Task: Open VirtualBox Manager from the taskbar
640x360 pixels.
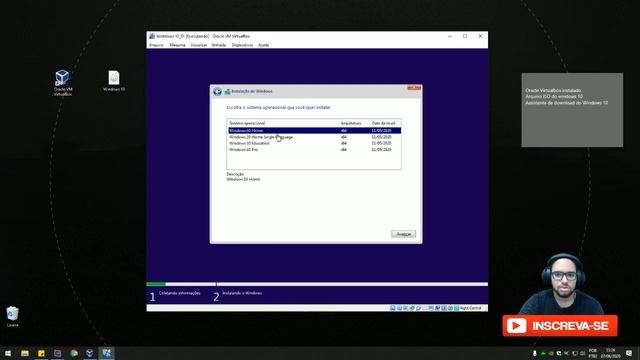Action: [90, 353]
